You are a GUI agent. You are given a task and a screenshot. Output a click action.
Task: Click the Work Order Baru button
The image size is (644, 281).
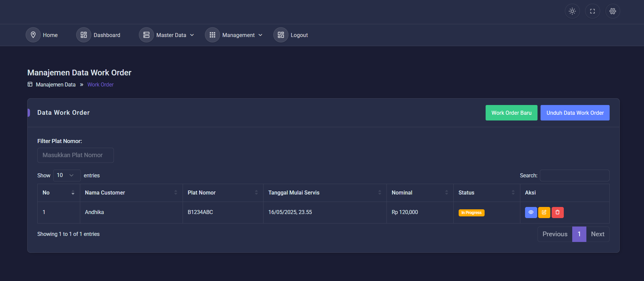(511, 113)
